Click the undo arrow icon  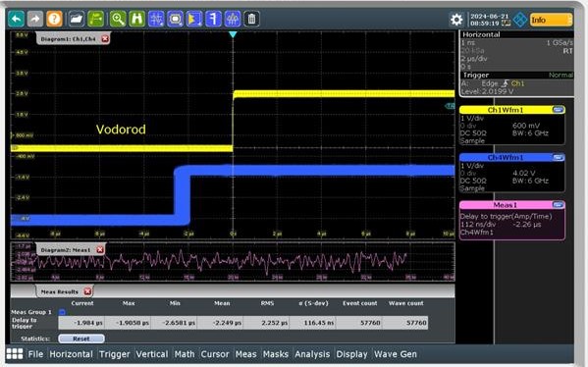(x=16, y=19)
